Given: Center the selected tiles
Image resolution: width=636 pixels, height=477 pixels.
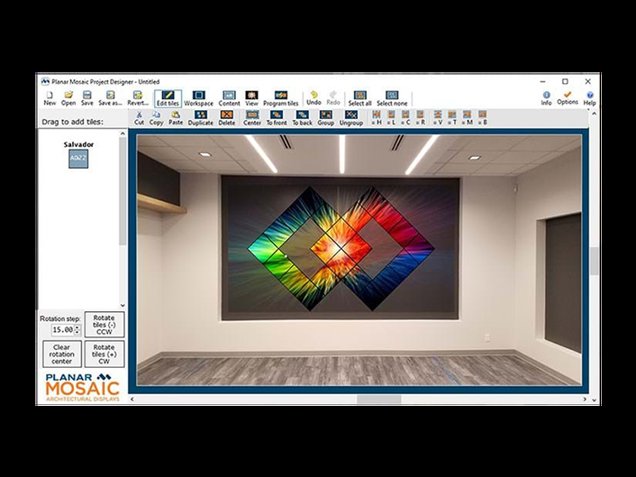Looking at the screenshot, I should tap(252, 118).
